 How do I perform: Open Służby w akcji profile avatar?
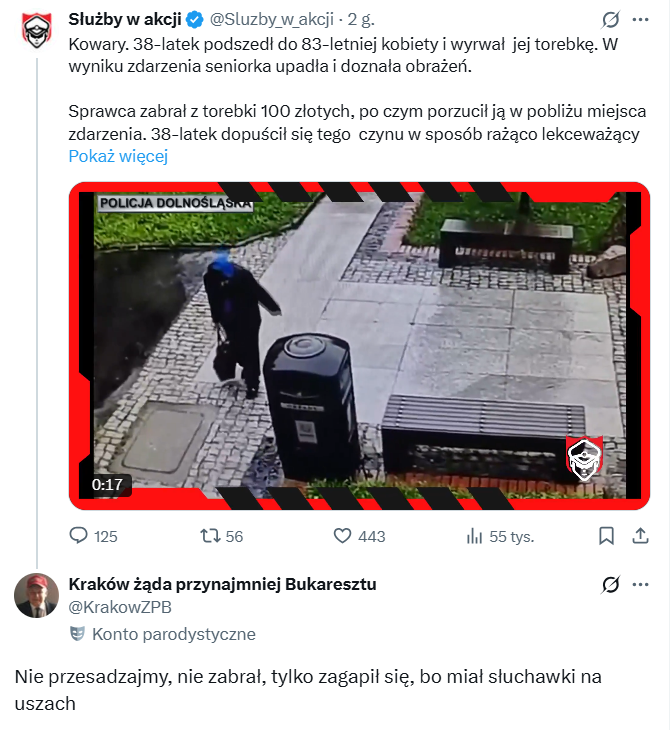[37, 30]
